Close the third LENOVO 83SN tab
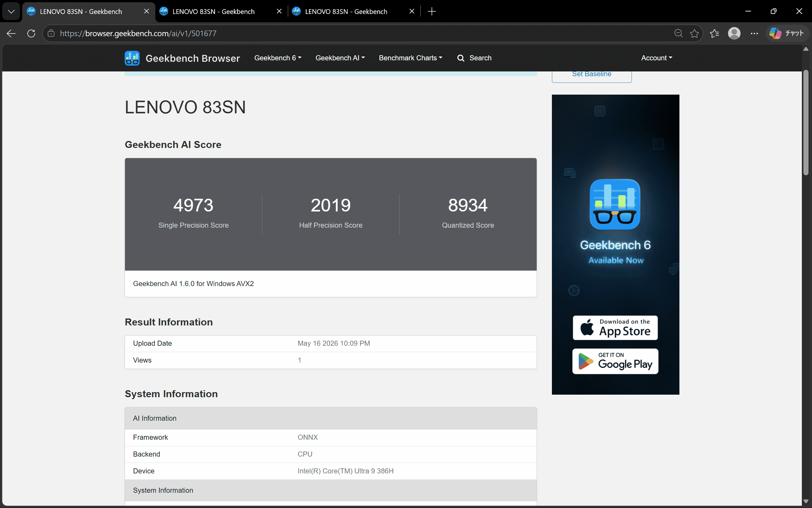This screenshot has width=812, height=508. [x=412, y=11]
